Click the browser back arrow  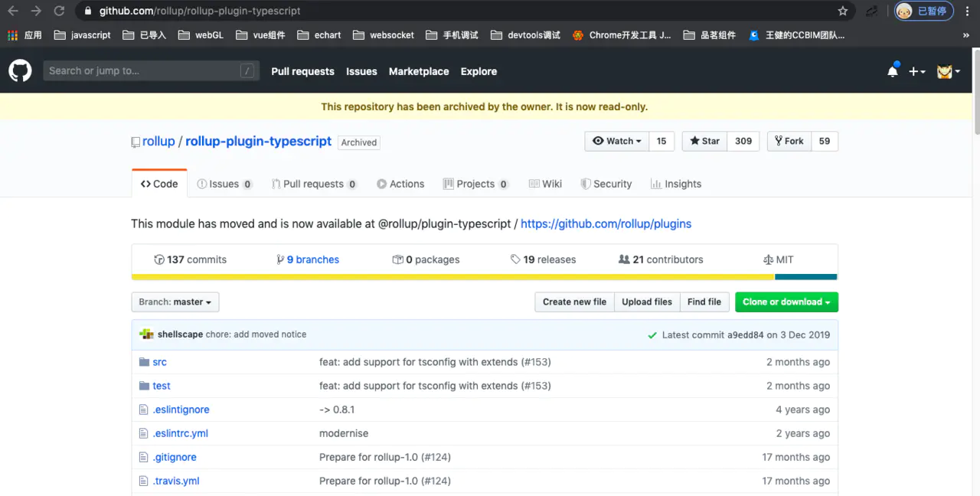coord(13,11)
